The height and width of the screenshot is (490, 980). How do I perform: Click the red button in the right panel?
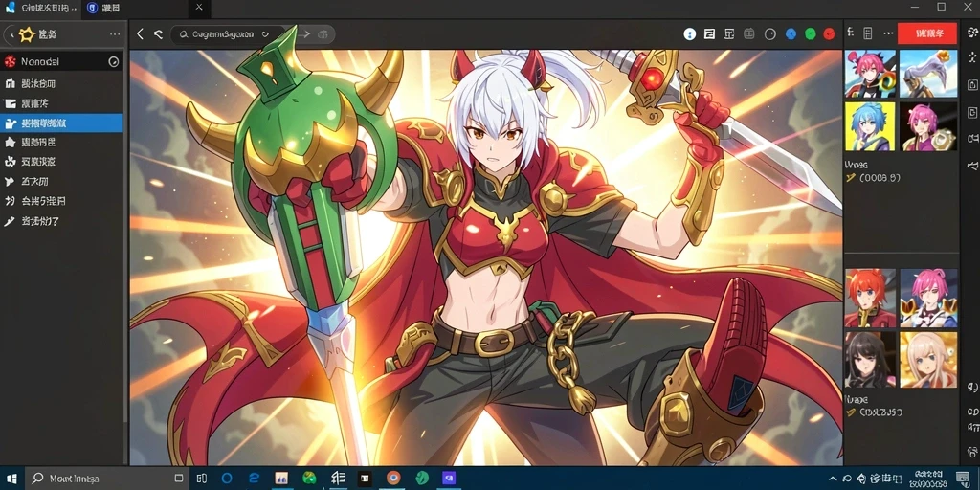tap(926, 33)
